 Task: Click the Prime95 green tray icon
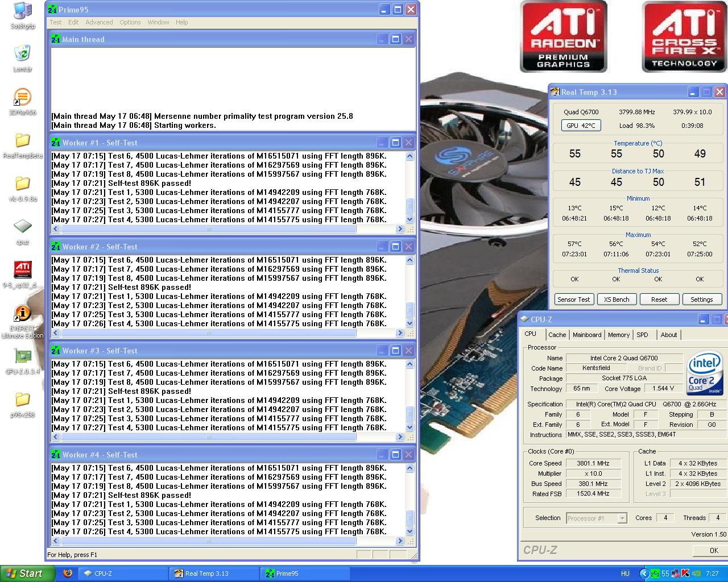[655, 573]
